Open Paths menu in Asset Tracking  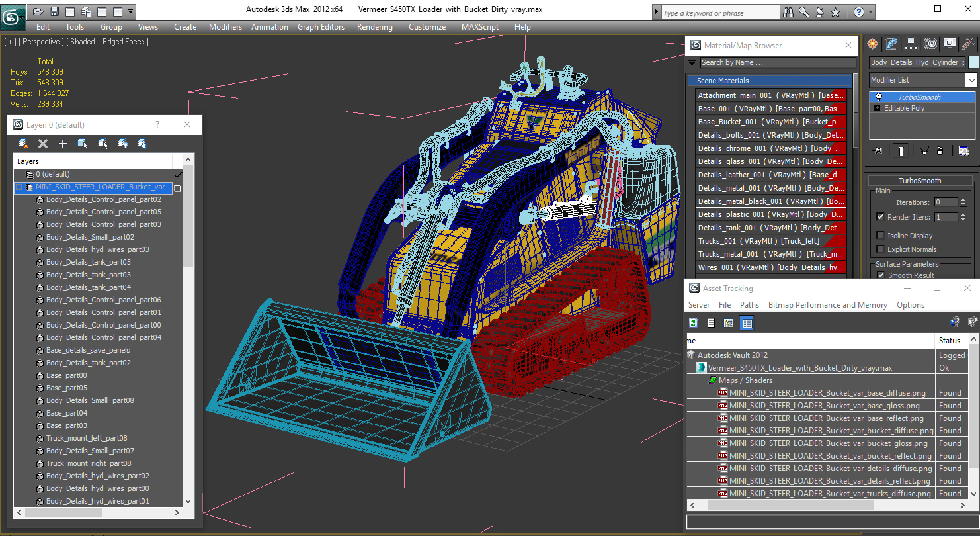click(x=749, y=305)
